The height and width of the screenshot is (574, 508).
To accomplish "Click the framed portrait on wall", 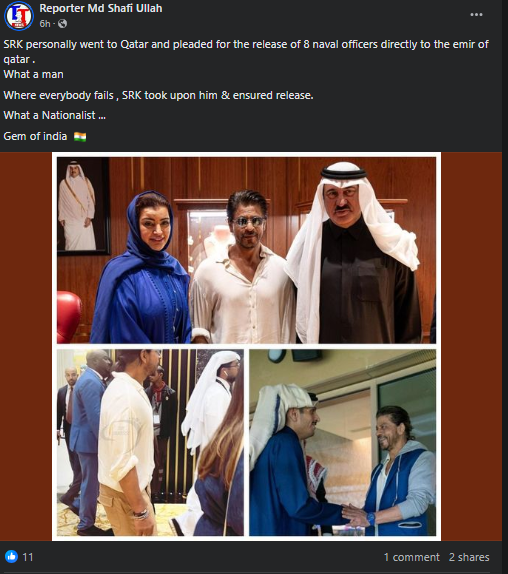I will [83, 206].
